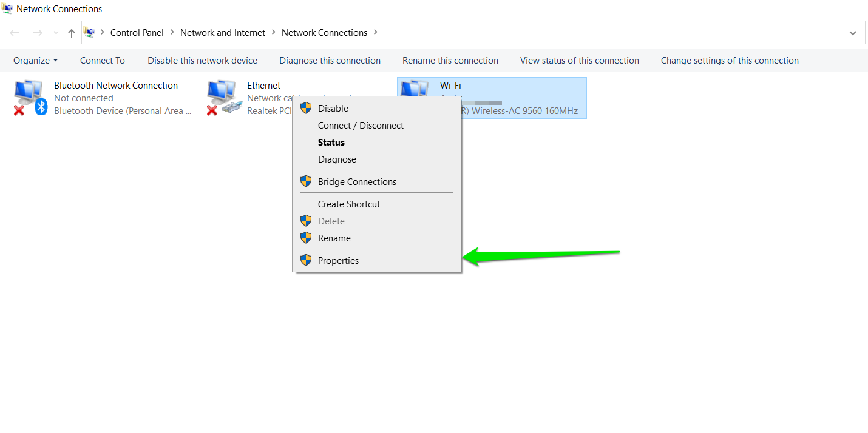The width and height of the screenshot is (868, 433).
Task: Click the Wireless-AC 9560 160MHz text
Action: point(524,111)
